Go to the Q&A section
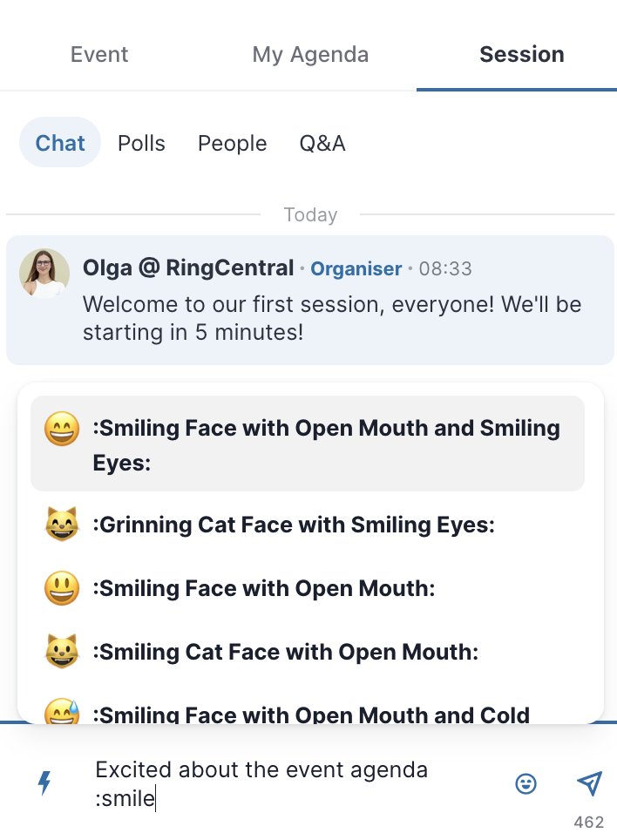The height and width of the screenshot is (840, 617). click(322, 143)
